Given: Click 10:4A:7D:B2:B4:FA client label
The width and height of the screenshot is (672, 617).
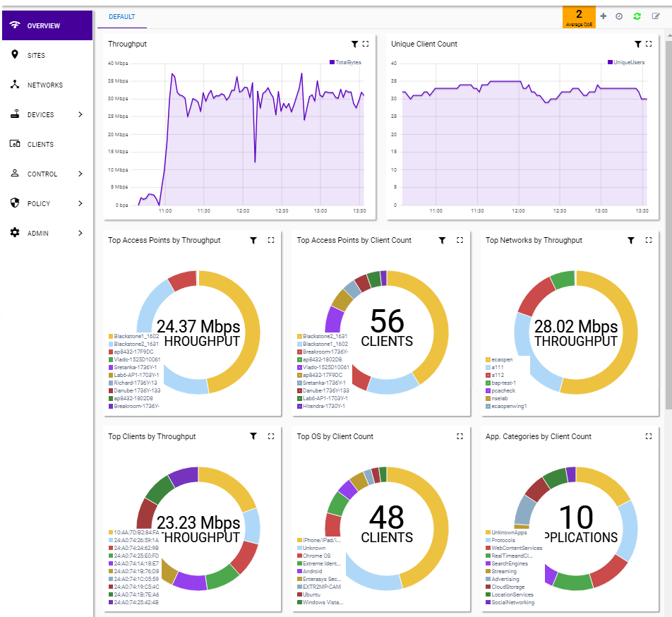Looking at the screenshot, I should [x=136, y=532].
